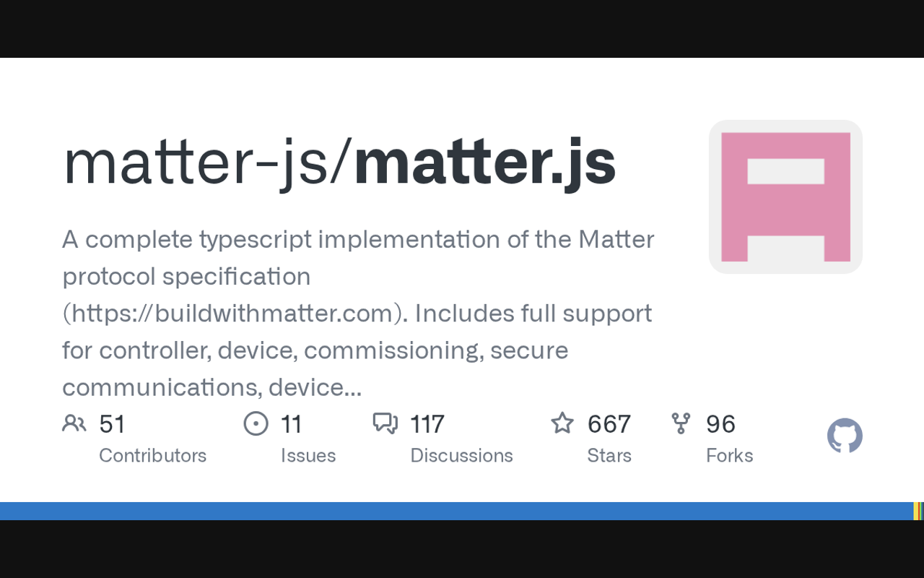
Task: Click the Contributors people icon
Action: [x=74, y=423]
